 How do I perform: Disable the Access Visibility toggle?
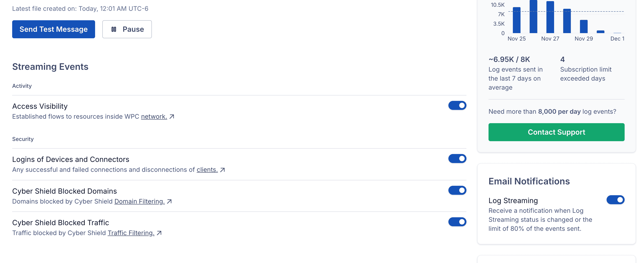tap(457, 106)
